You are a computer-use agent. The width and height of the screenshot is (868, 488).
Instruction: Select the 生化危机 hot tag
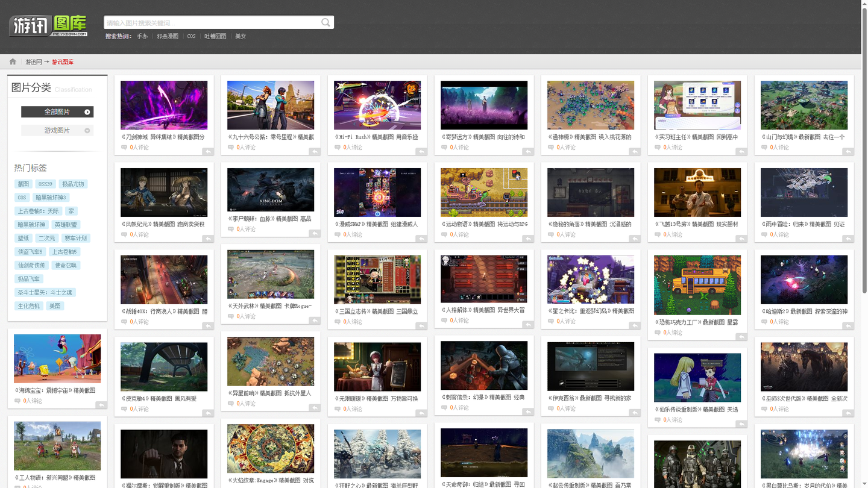tap(28, 306)
